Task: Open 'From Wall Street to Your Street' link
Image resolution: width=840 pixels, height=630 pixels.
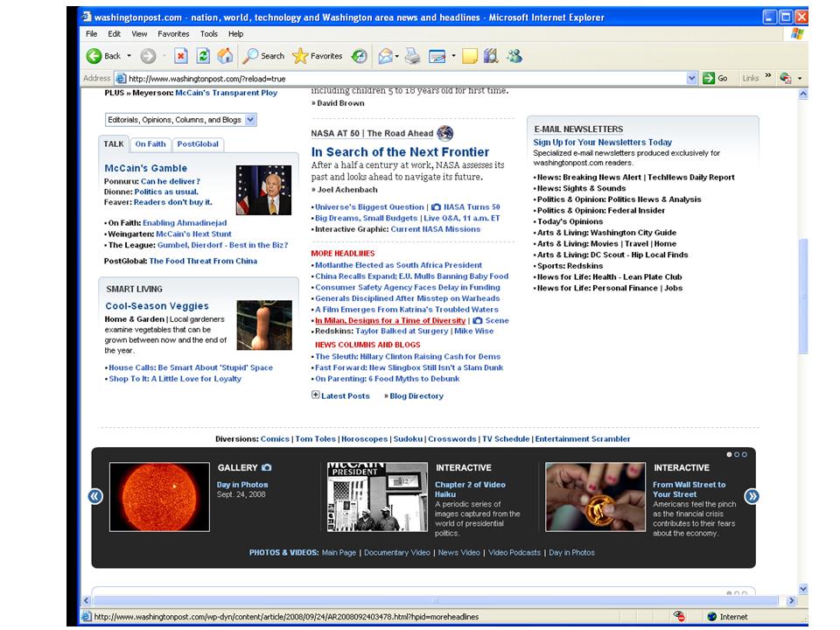Action: (x=689, y=489)
